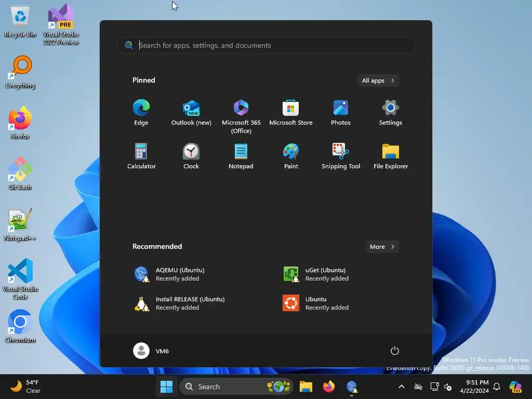Select Visual Studio 2022 Preview desktop shortcut
This screenshot has height=399, width=532.
click(61, 24)
